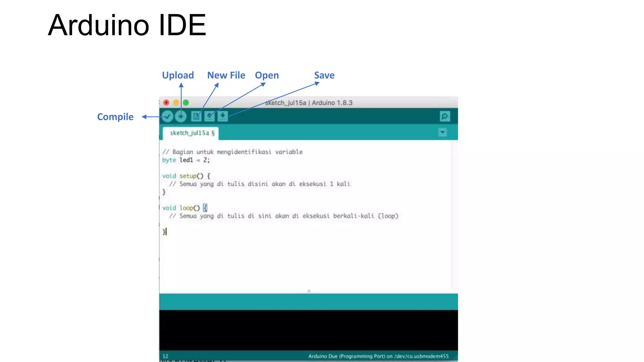Save the sketch with the Save icon
The image size is (644, 362).
(223, 117)
